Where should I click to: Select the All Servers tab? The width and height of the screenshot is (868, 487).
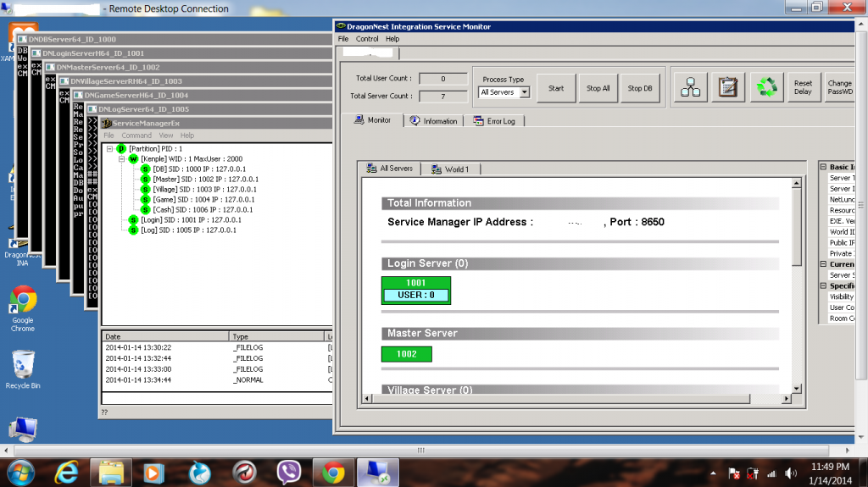390,169
